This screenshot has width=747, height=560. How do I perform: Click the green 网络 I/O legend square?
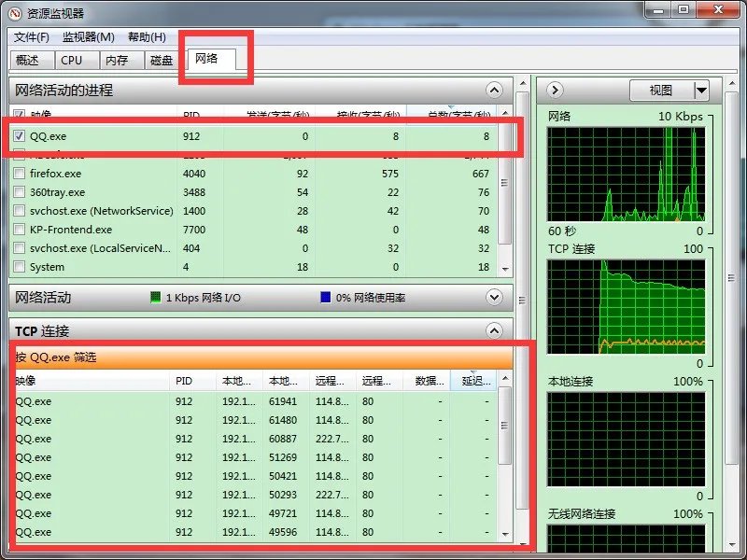[156, 298]
